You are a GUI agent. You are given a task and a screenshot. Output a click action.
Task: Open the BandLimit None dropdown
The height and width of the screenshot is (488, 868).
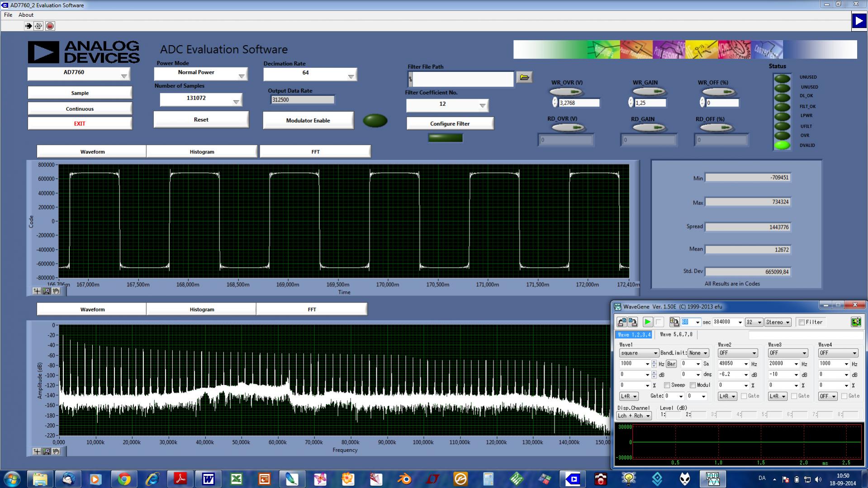698,353
